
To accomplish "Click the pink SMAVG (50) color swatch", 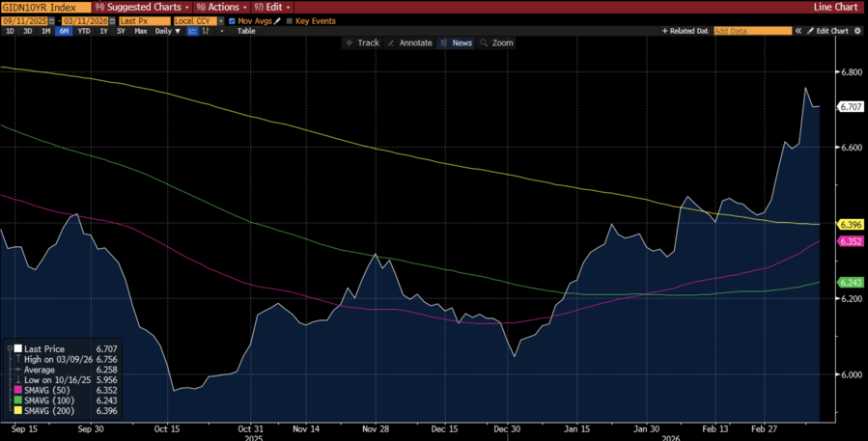I will (x=17, y=391).
